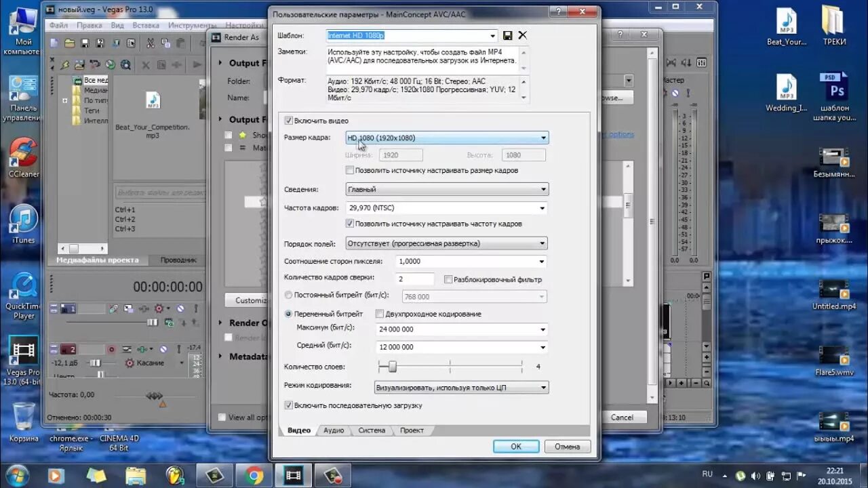Open the Сведения profile dropdown
This screenshot has height=488, width=868.
448,189
